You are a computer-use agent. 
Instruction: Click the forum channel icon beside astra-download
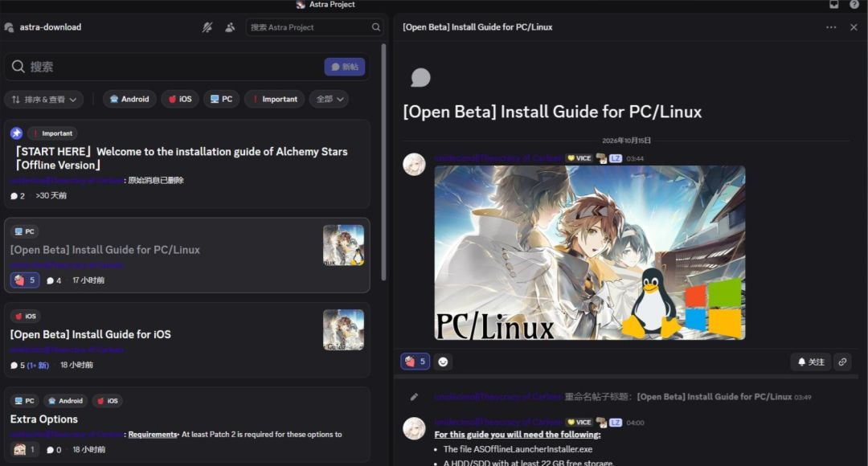(x=9, y=27)
